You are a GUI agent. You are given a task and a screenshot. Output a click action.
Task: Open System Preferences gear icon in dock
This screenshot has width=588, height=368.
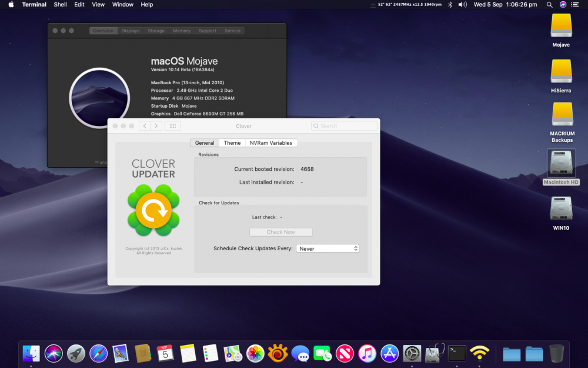(412, 353)
